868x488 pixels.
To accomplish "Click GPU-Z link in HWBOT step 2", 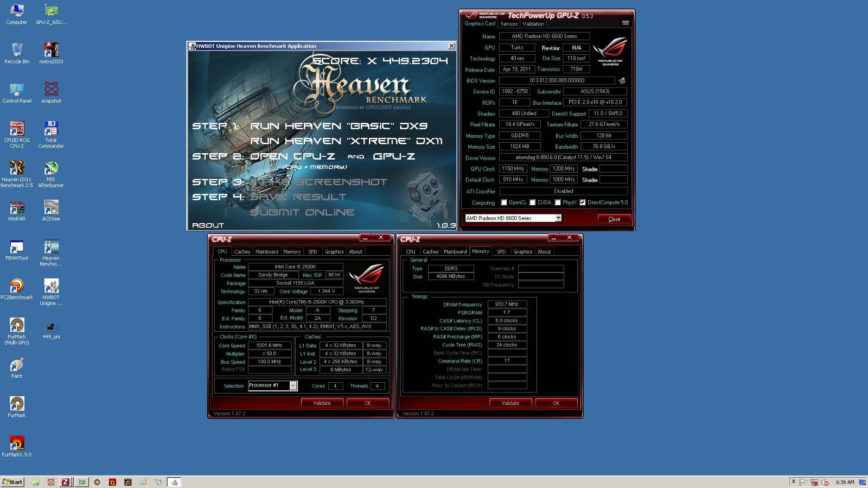I will [394, 156].
